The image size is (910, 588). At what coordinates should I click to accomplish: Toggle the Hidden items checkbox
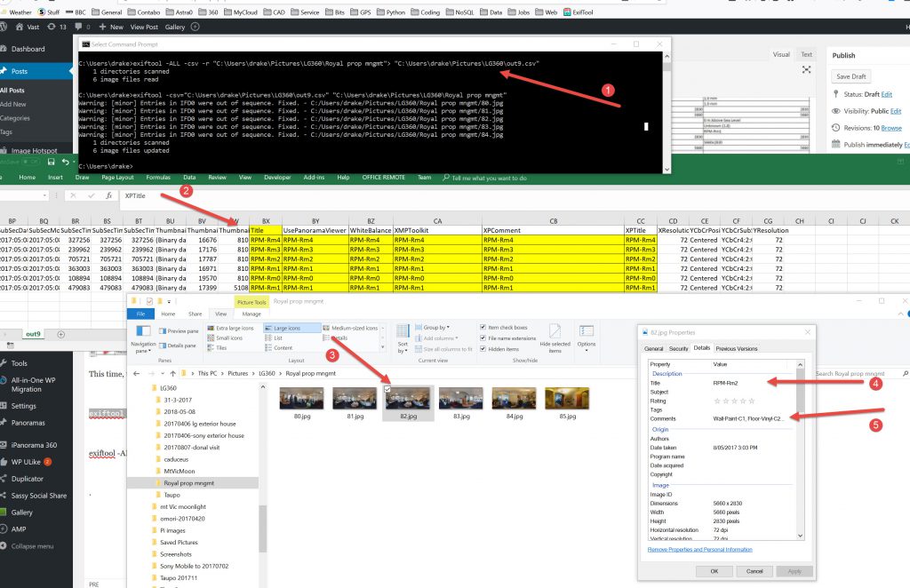[483, 349]
